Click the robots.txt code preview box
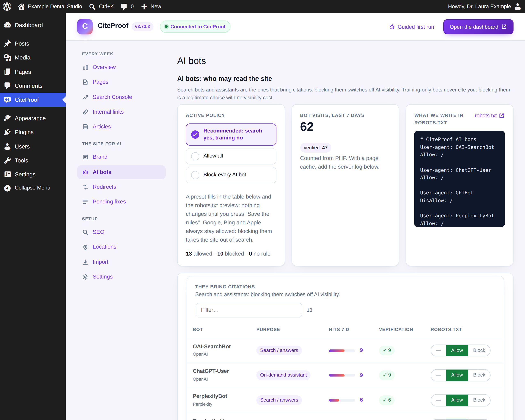Image resolution: width=525 pixels, height=420 pixels. pos(459,179)
